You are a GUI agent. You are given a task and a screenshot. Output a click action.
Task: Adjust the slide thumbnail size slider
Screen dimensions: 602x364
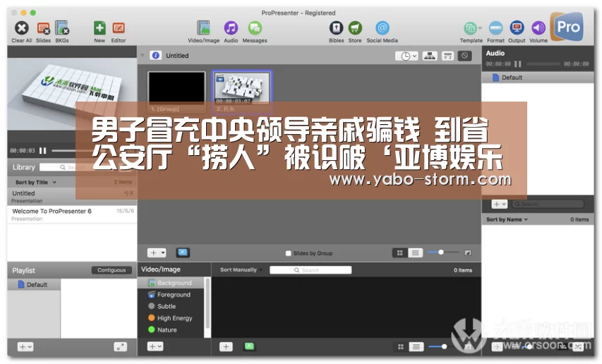tap(443, 253)
